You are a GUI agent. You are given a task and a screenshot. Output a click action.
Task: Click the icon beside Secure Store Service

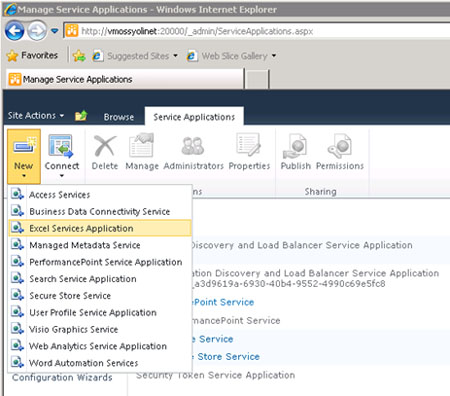(17, 295)
